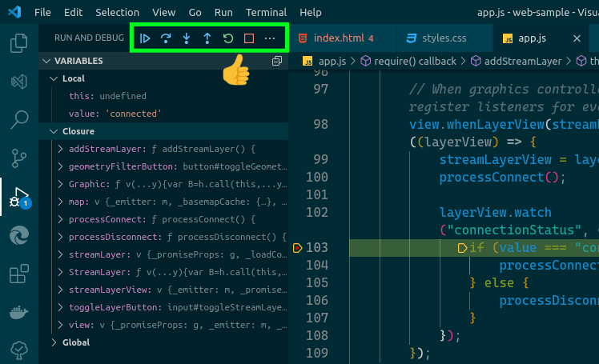Expand the streamLayerView variable
Viewport: 599px width, 364px height.
click(62, 290)
